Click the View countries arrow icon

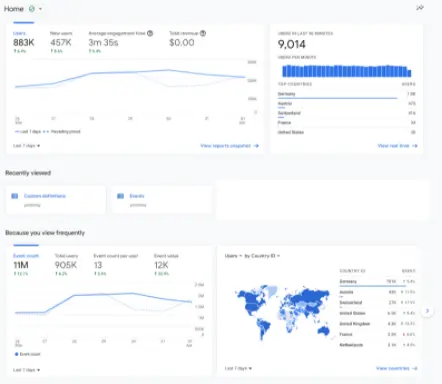(x=414, y=368)
